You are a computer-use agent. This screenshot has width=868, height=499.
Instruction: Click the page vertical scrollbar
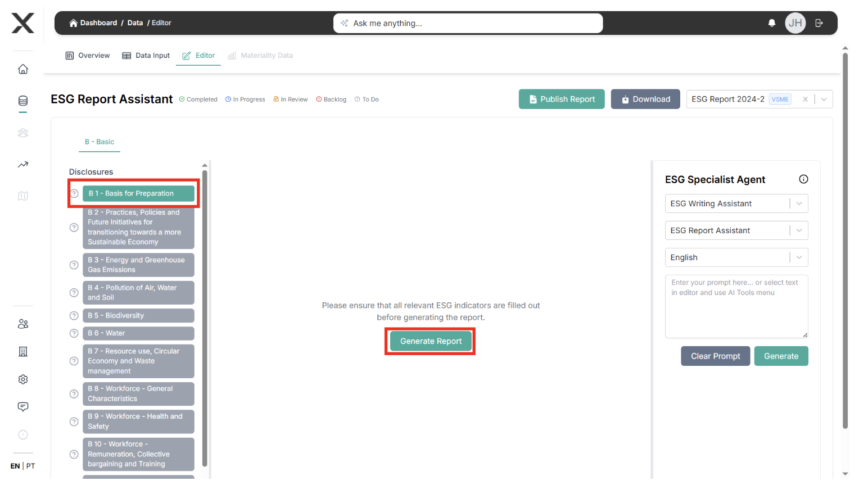tap(845, 242)
